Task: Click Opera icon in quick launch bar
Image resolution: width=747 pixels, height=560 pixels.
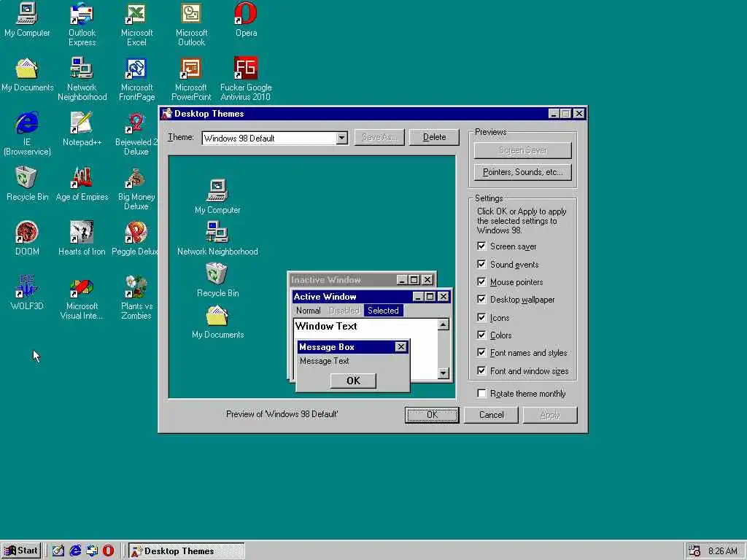Action: tap(109, 551)
